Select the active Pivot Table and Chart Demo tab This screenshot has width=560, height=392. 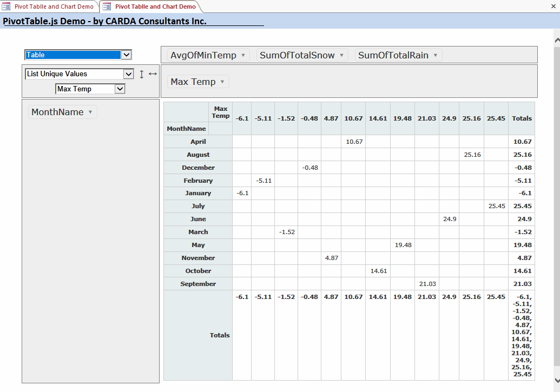pos(151,5)
